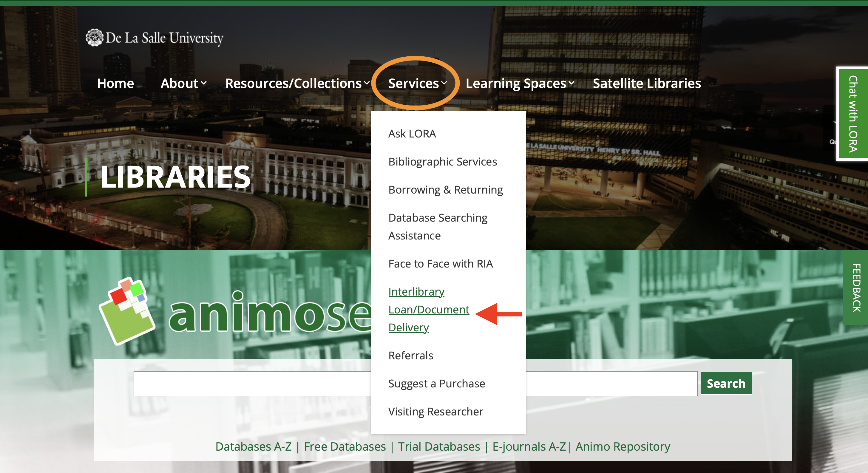Select Ask LORA from Services menu
The width and height of the screenshot is (868, 473).
pyautogui.click(x=412, y=134)
